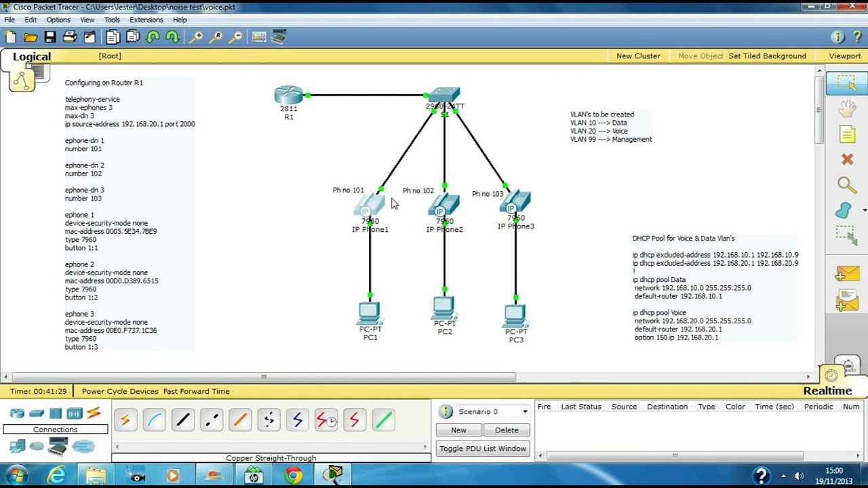This screenshot has height=488, width=868.
Task: Select the Delete tool (red X)
Action: [847, 159]
